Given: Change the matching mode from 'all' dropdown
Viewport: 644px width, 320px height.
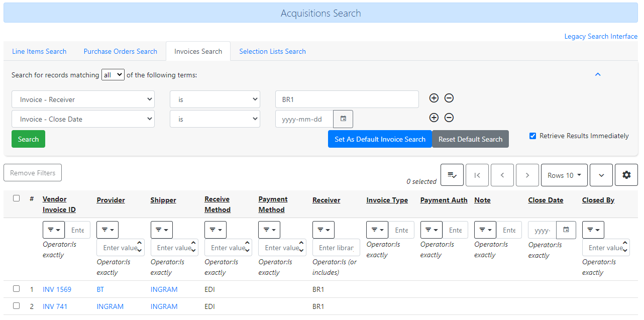Looking at the screenshot, I should (x=113, y=74).
